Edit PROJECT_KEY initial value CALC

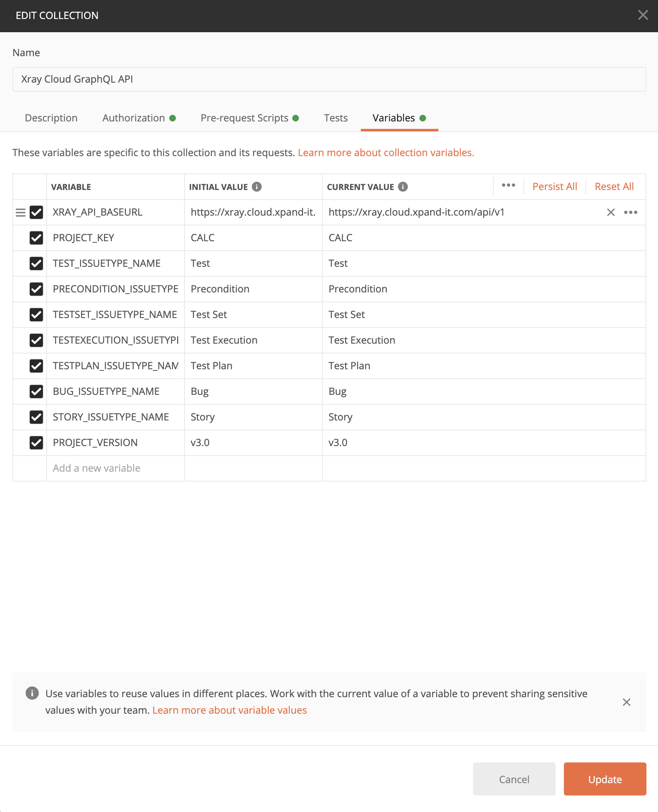click(253, 238)
